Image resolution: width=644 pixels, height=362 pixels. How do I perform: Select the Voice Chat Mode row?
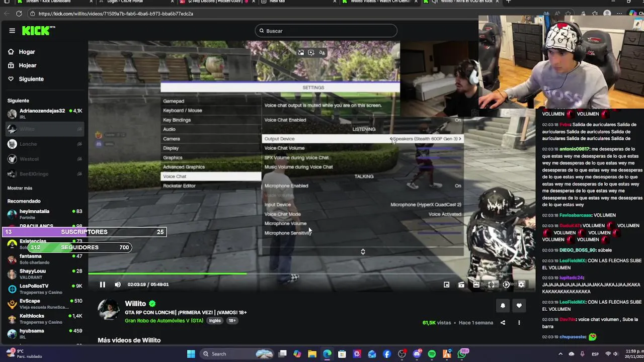tap(363, 214)
